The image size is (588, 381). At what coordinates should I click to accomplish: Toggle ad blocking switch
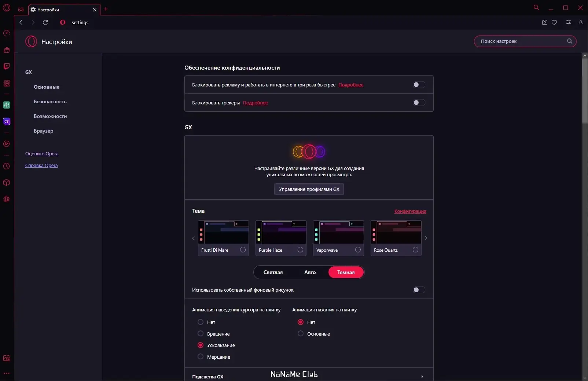coord(419,85)
